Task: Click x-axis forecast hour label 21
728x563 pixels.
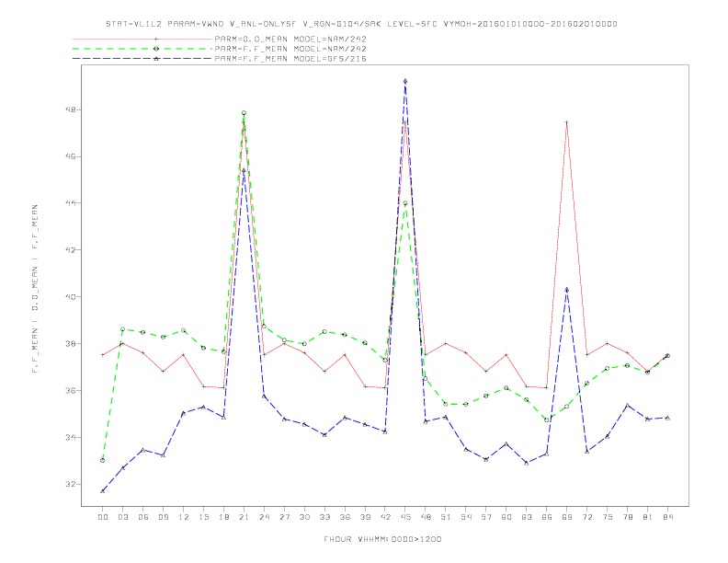Action: 244,517
